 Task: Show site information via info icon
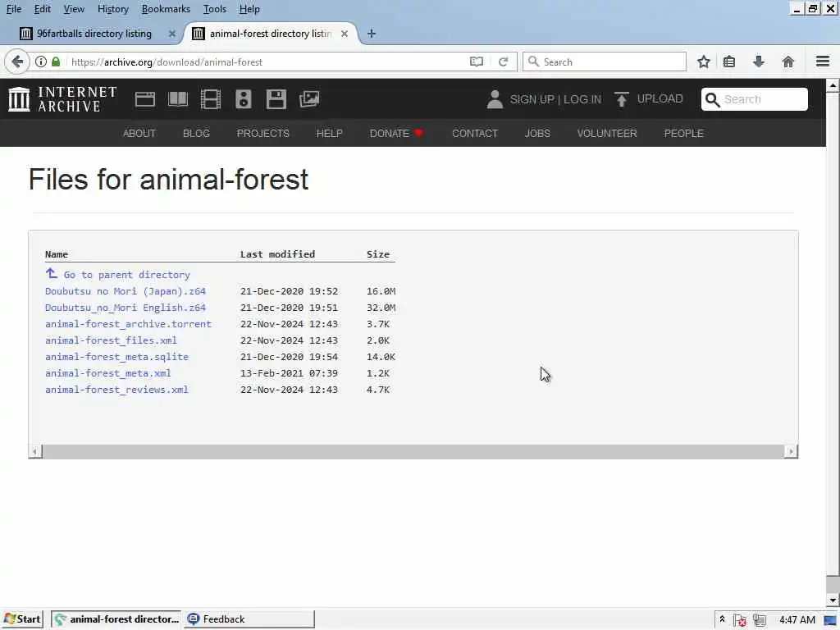coord(41,62)
